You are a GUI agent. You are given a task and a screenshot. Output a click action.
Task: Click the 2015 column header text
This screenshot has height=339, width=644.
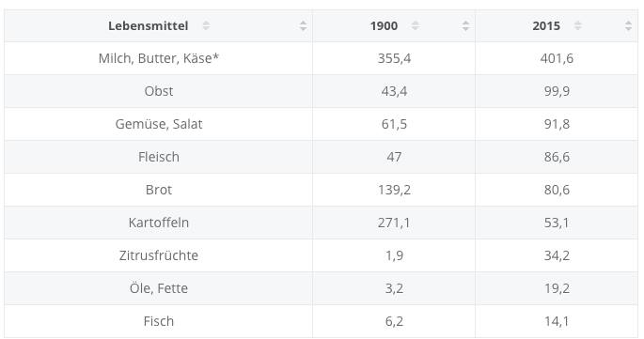coord(546,26)
